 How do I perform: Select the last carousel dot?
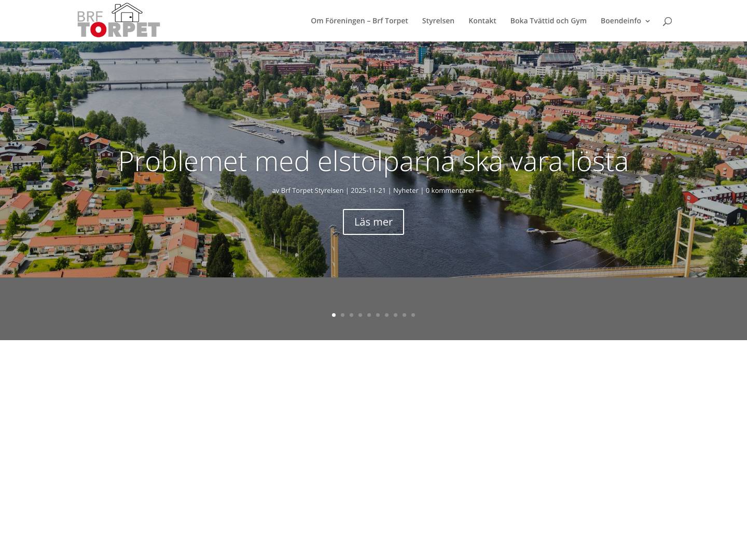413,315
